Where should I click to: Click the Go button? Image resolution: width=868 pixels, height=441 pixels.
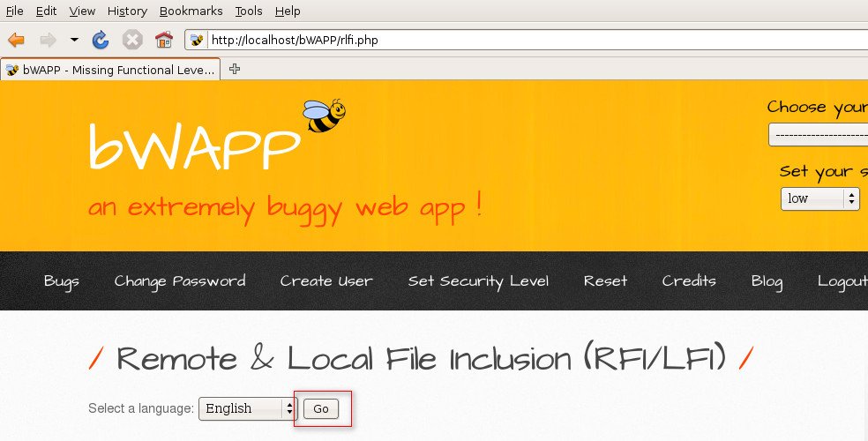(x=321, y=409)
